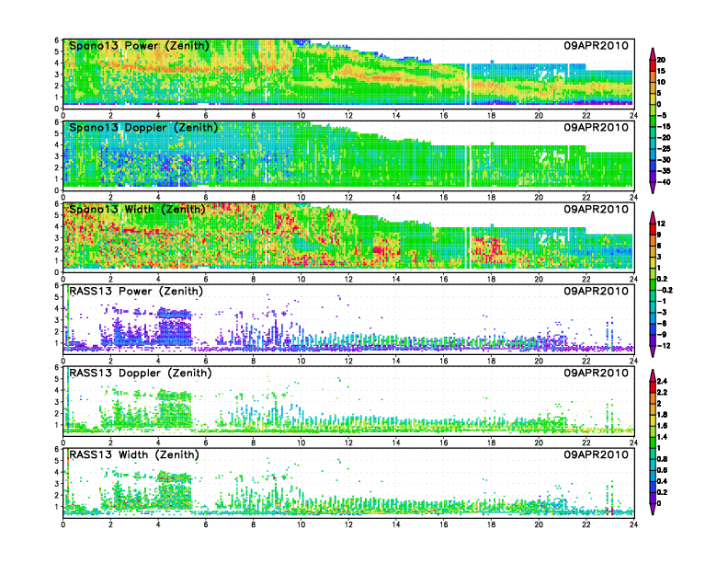Click the '-15' colorbar label
Image resolution: width=728 pixels, height=563 pixels.
click(x=664, y=126)
